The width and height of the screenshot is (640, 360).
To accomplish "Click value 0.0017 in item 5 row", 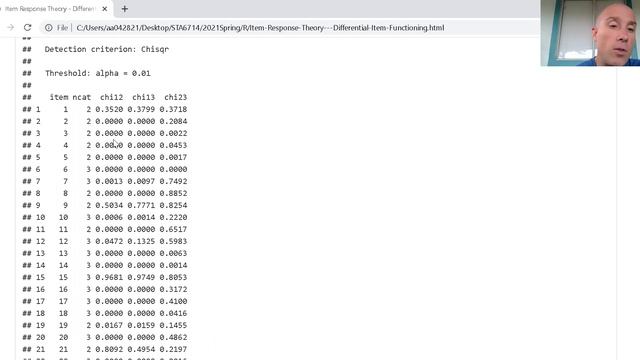I will (173, 157).
